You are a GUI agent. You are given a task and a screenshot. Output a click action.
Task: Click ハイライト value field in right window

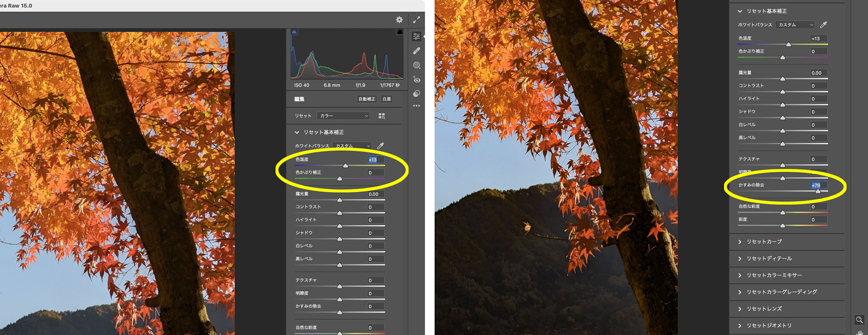(x=819, y=99)
